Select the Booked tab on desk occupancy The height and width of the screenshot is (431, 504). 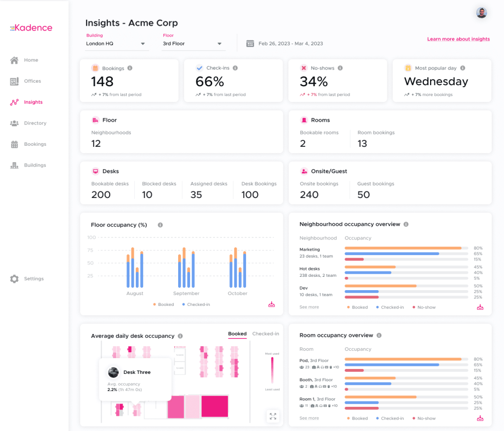click(x=237, y=334)
